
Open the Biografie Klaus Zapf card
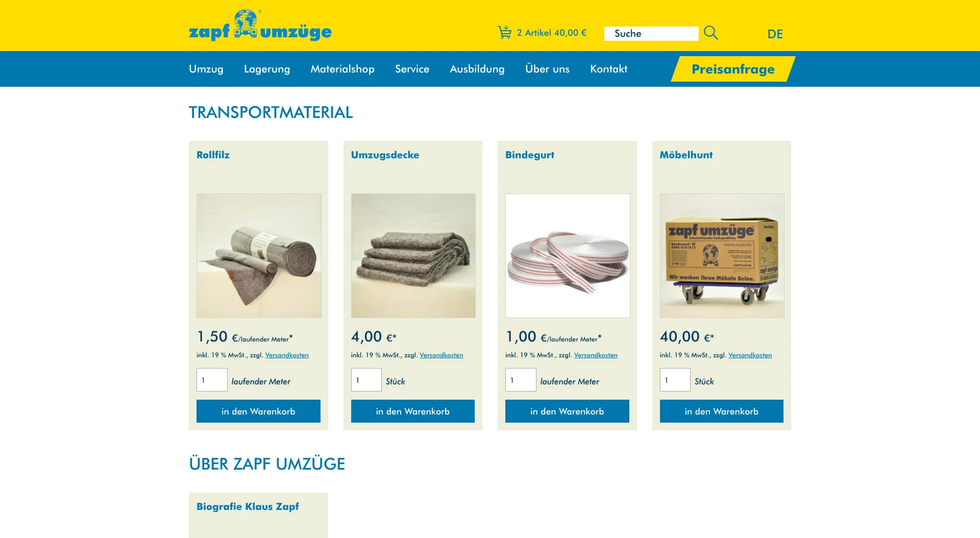pos(258,515)
